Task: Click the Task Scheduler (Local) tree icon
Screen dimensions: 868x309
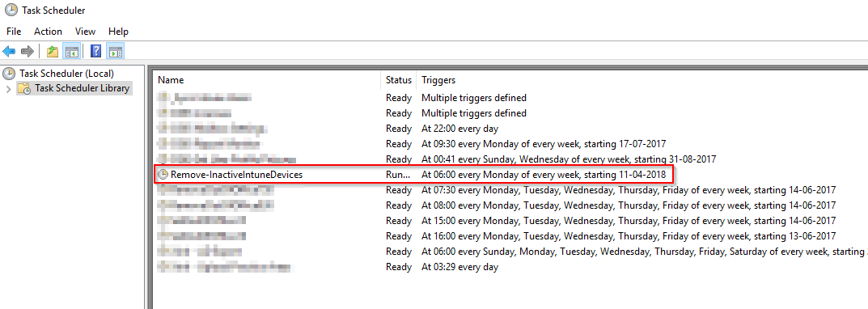Action: click(x=9, y=73)
